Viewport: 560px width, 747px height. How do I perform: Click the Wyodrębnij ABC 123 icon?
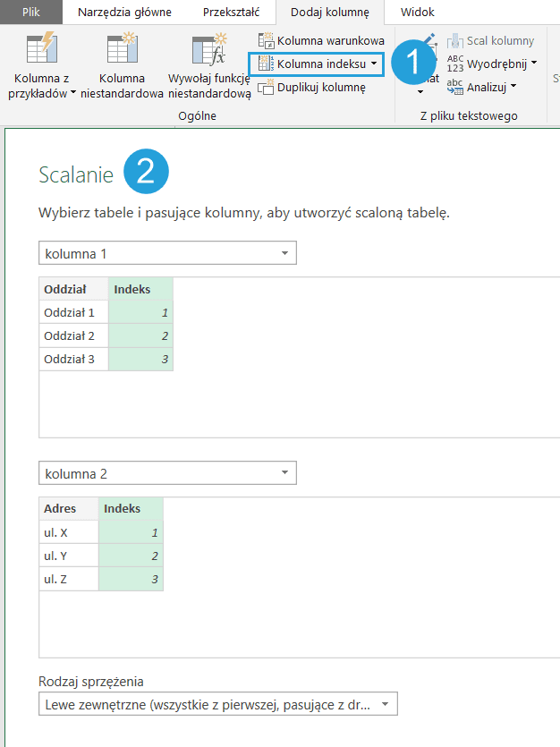455,64
